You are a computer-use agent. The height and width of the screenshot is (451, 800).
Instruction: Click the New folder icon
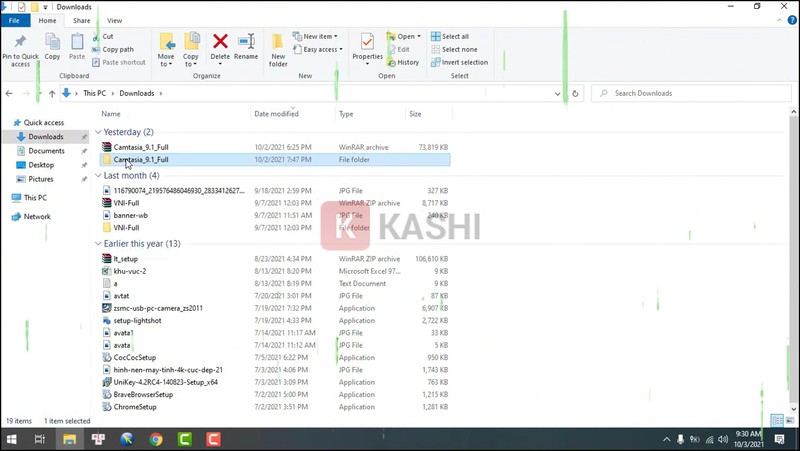click(x=278, y=46)
